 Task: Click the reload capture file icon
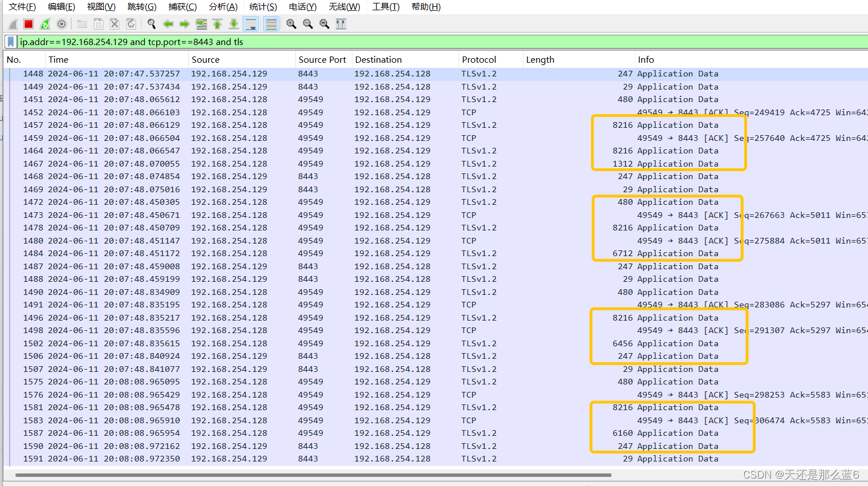coord(131,24)
